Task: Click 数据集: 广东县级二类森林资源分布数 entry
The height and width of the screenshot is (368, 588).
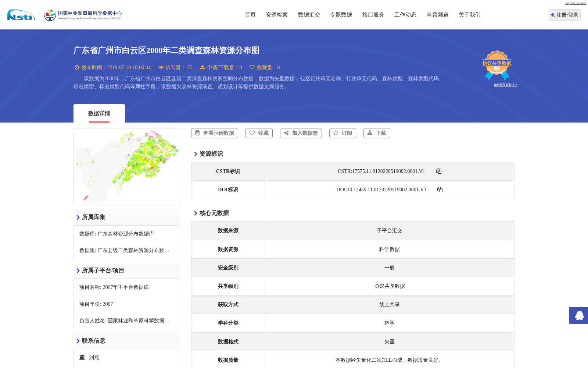Action: coord(125,251)
